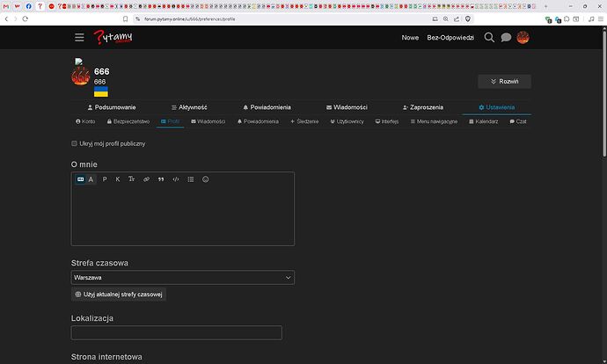Tick the Ukryj mój profil publiczny checkbox
The image size is (607, 364).
(x=74, y=143)
